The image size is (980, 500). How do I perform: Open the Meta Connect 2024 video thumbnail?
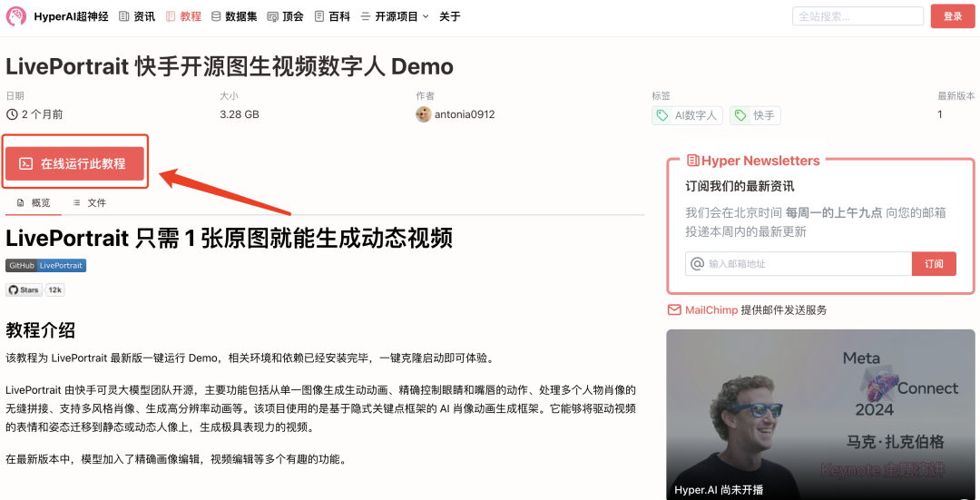click(820, 415)
